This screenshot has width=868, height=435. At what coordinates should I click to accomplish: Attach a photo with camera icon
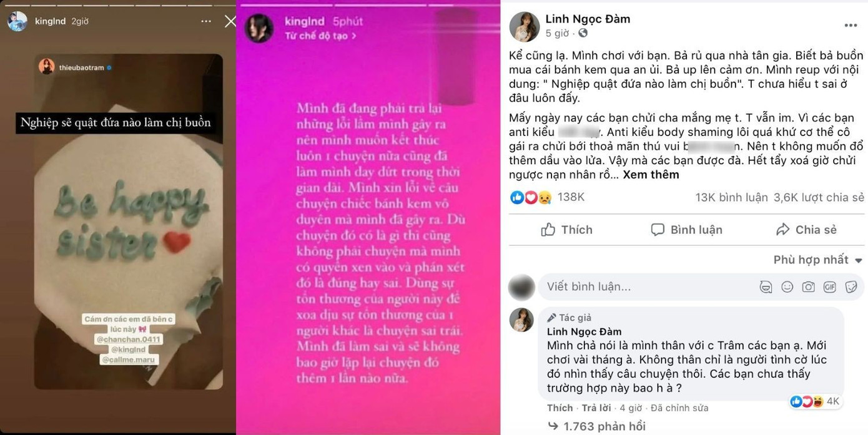point(809,287)
